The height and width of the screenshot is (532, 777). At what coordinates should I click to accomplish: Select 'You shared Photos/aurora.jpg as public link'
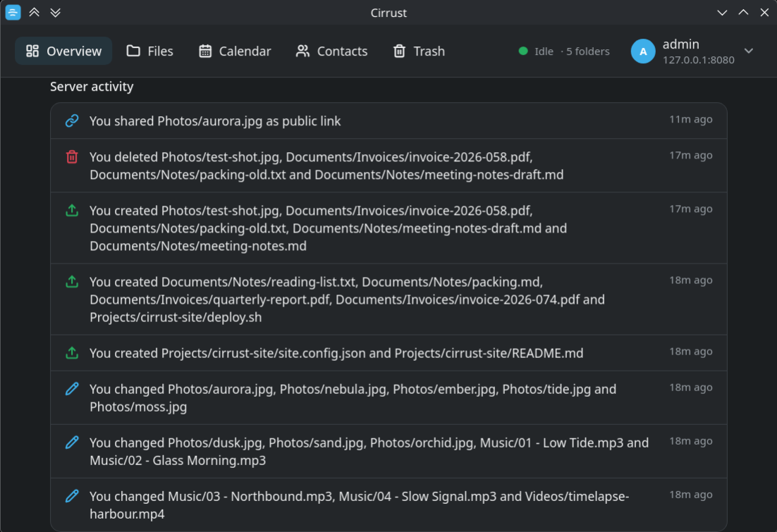(x=215, y=121)
